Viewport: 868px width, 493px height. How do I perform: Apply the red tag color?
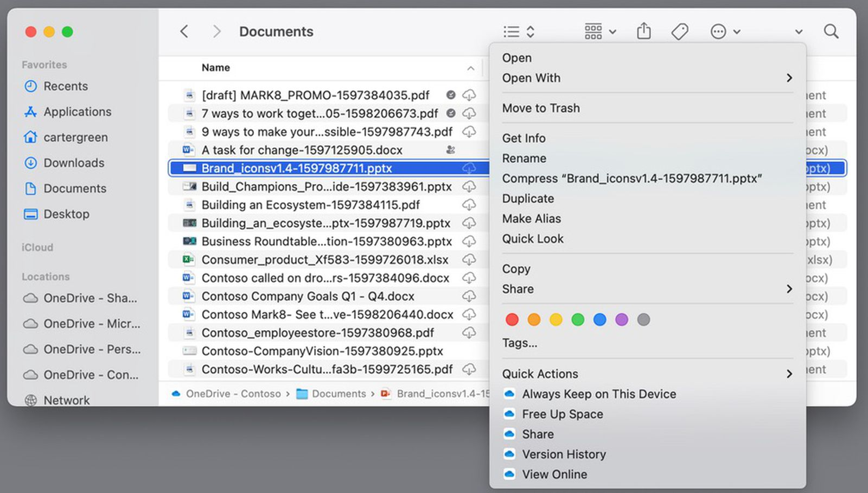tap(512, 320)
